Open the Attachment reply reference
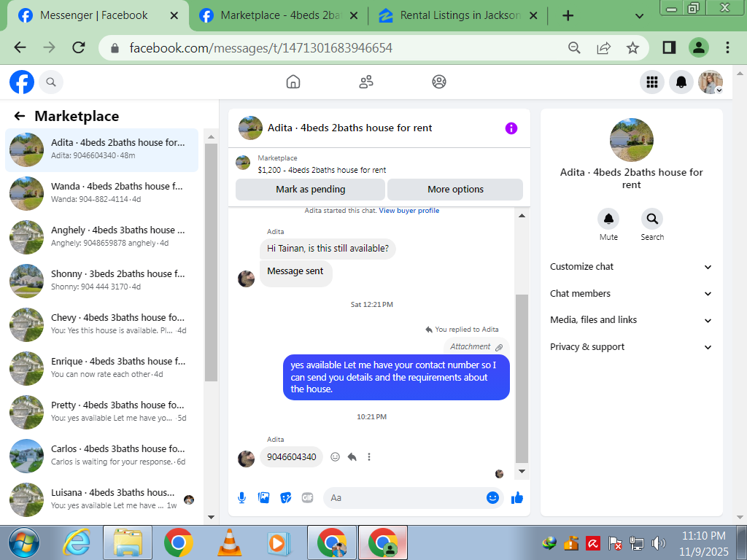 coord(476,346)
